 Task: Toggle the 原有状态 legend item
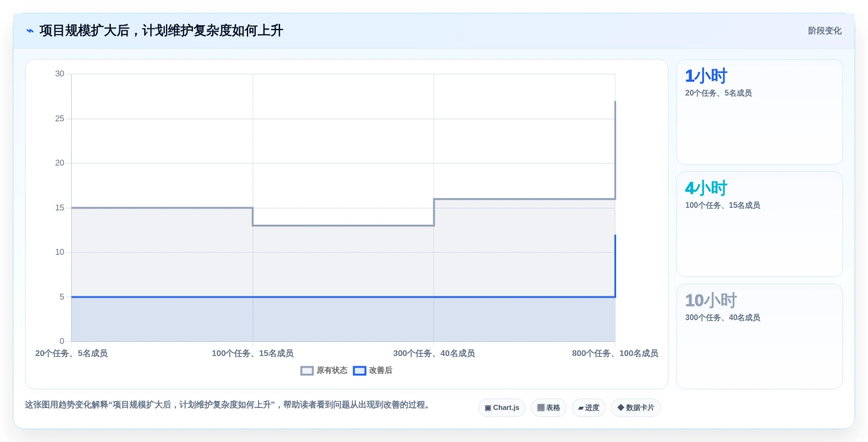point(324,371)
